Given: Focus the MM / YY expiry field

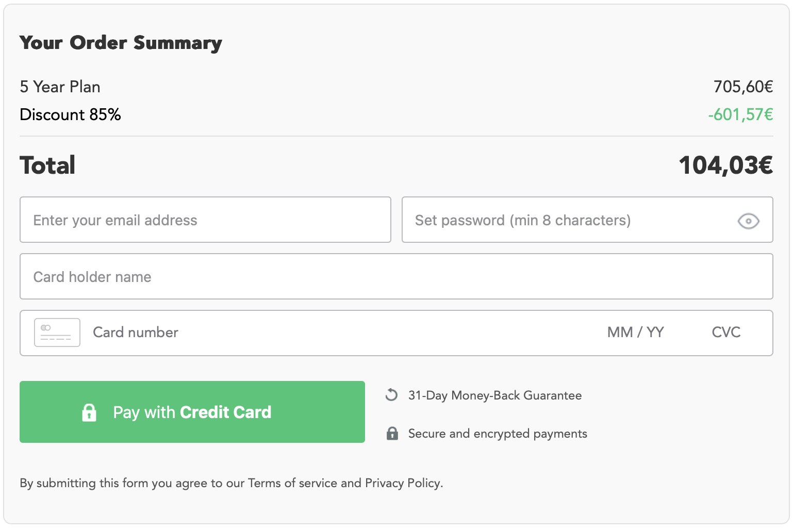Looking at the screenshot, I should click(635, 332).
